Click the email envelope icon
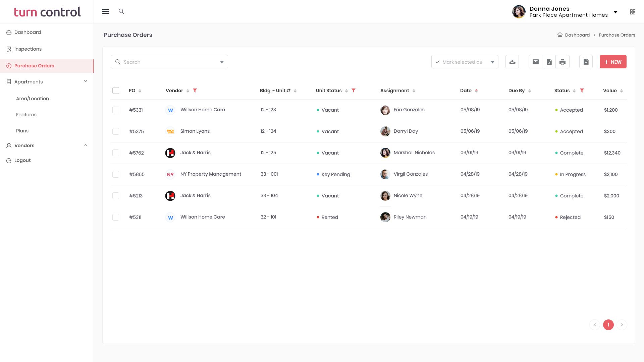Image resolution: width=644 pixels, height=362 pixels. (536, 62)
